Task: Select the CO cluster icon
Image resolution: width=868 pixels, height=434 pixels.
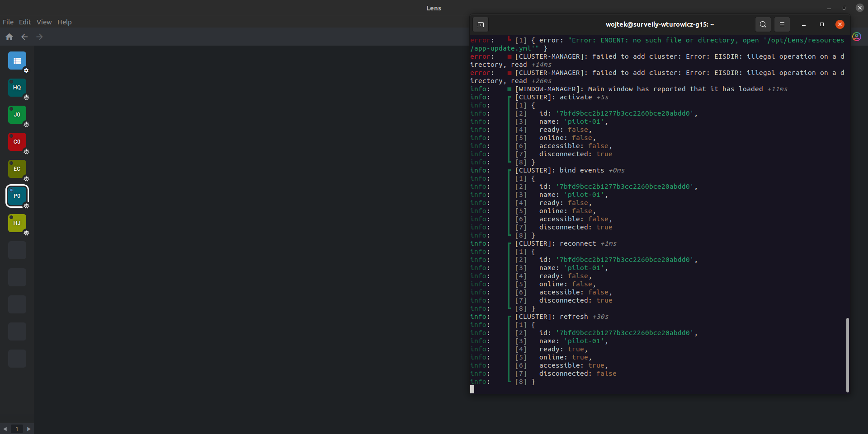Action: (x=17, y=142)
